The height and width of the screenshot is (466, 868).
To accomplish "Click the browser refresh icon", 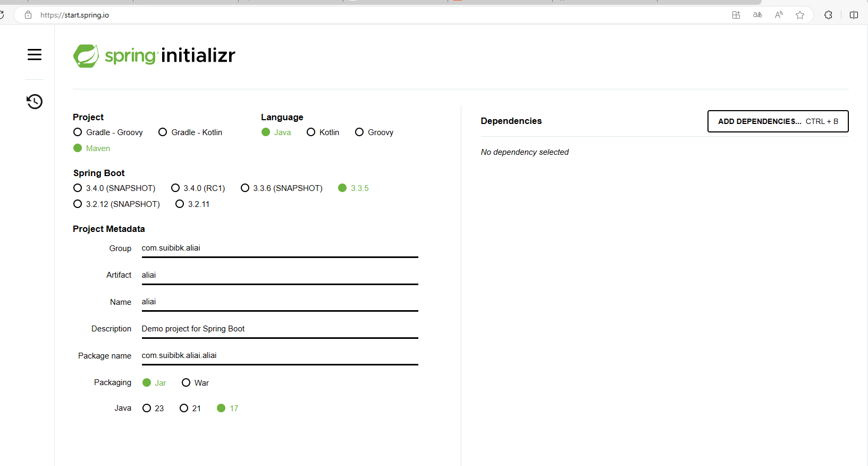I will pos(2,15).
